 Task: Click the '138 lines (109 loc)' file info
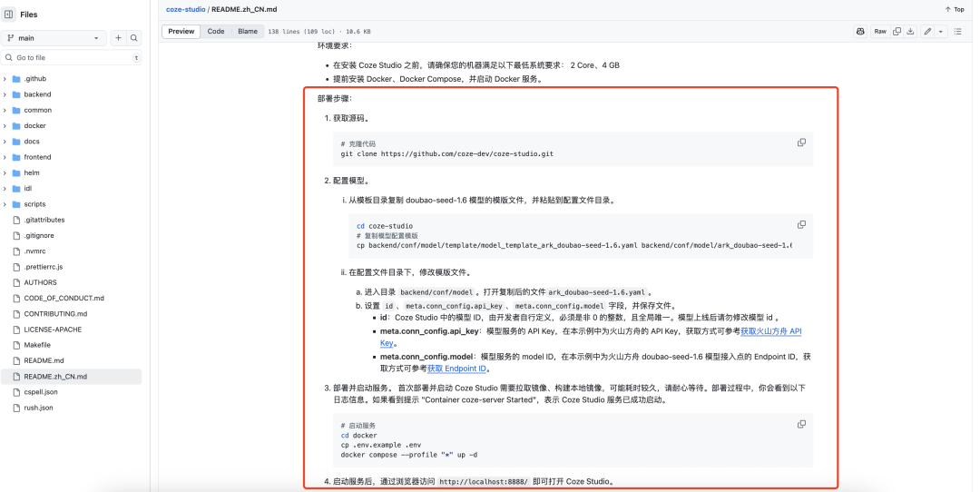tap(302, 31)
